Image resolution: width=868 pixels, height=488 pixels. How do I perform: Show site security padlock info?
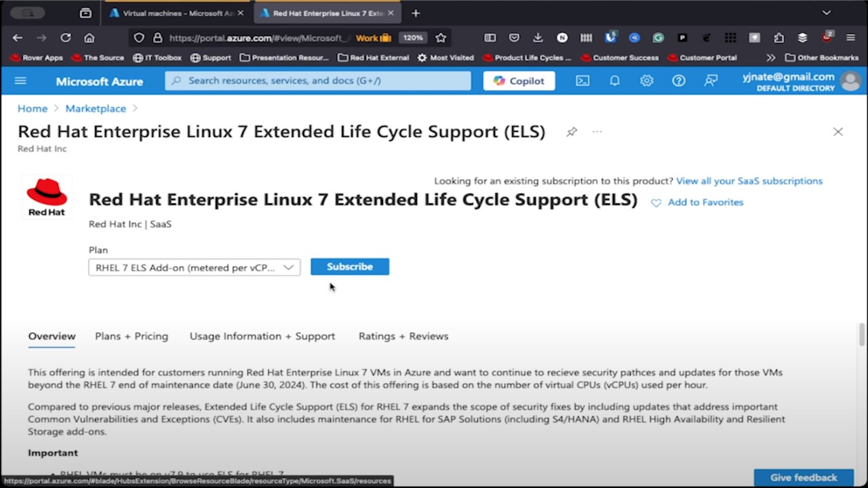point(157,38)
